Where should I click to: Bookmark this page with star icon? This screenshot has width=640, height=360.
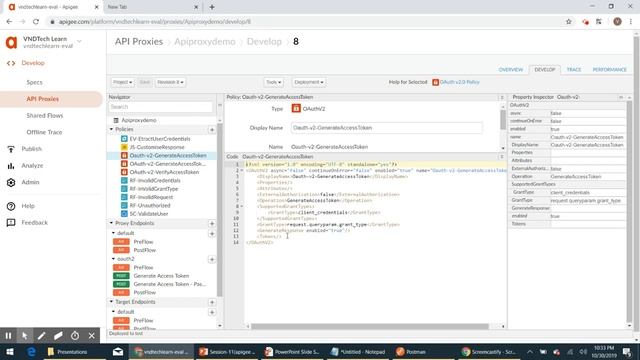569,22
